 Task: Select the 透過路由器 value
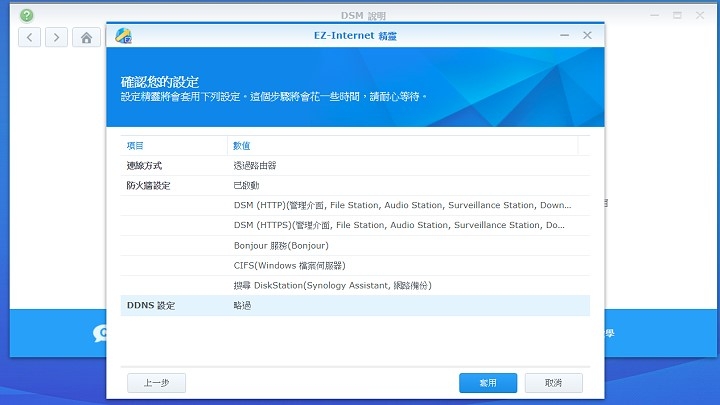tap(255, 166)
